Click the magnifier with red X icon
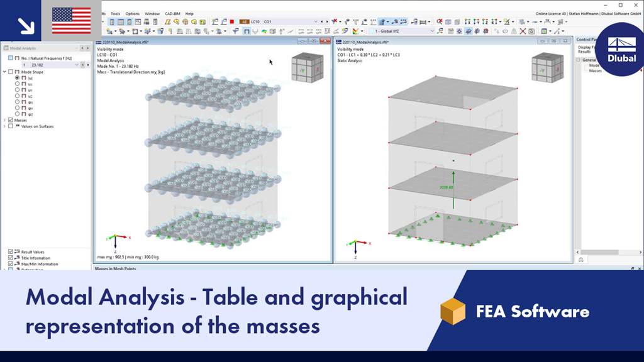The width and height of the screenshot is (644, 362). 439,22
